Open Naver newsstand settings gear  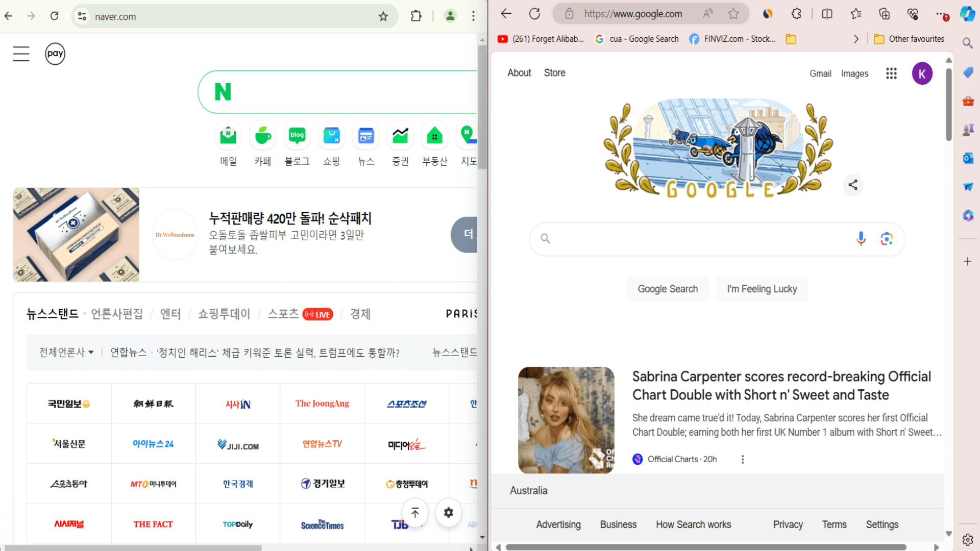[x=448, y=513]
